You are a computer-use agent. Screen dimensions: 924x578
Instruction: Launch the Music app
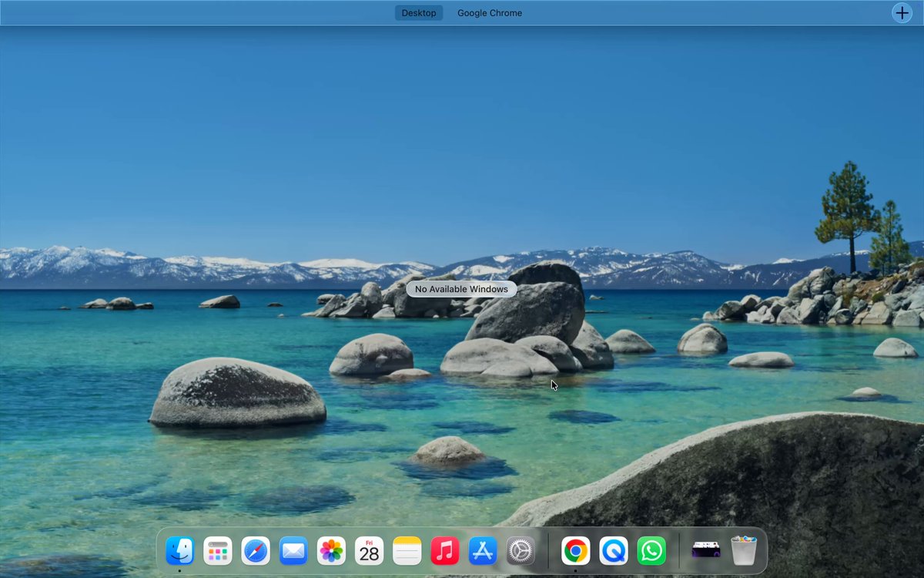click(x=445, y=551)
